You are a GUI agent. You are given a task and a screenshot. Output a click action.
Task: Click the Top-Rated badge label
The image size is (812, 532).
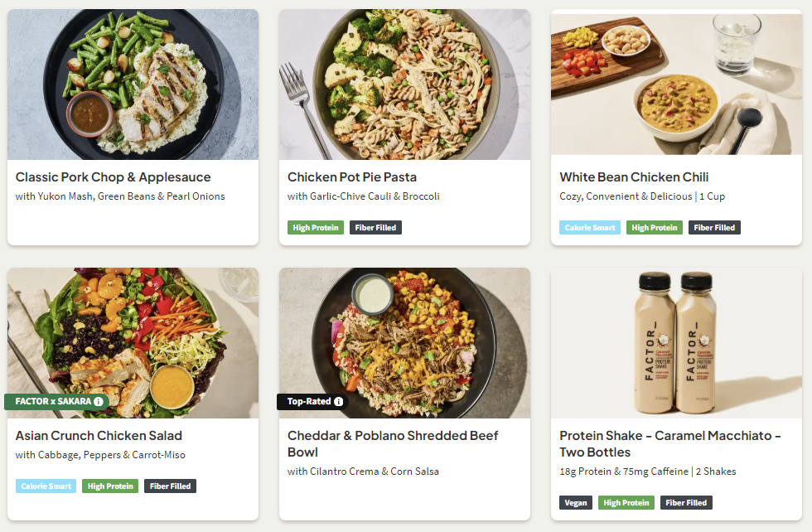coord(308,402)
